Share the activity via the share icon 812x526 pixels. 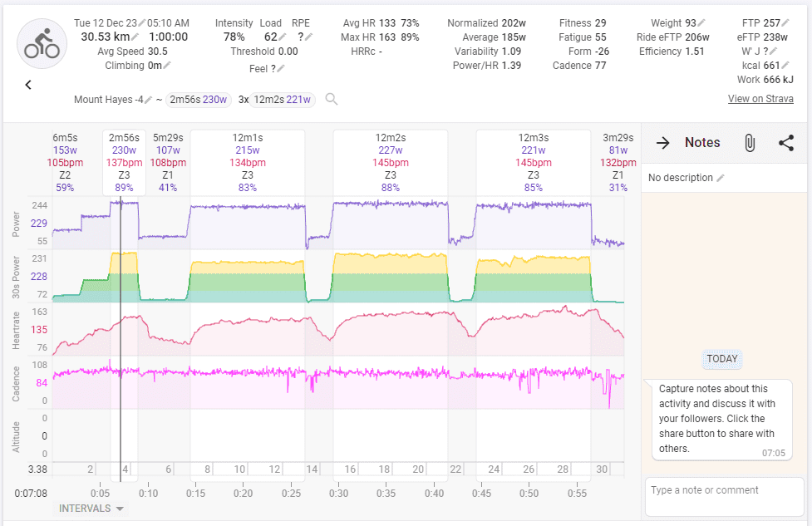(x=785, y=143)
